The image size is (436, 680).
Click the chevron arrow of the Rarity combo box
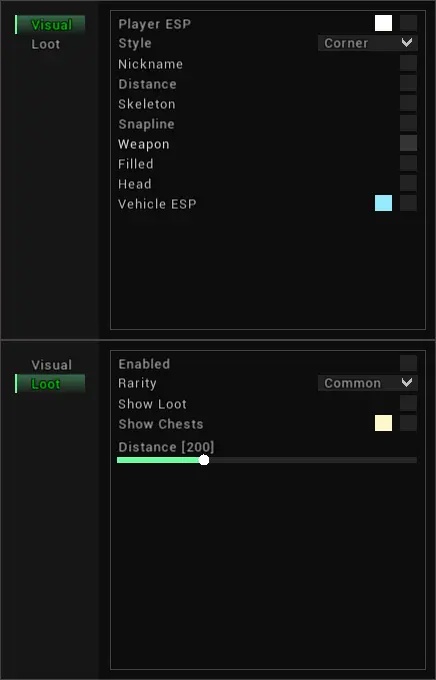pyautogui.click(x=407, y=382)
